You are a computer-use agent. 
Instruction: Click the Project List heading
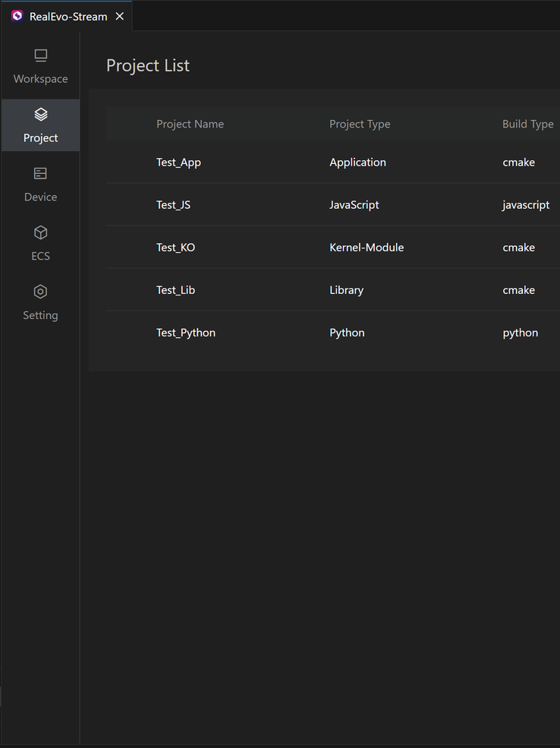[148, 65]
